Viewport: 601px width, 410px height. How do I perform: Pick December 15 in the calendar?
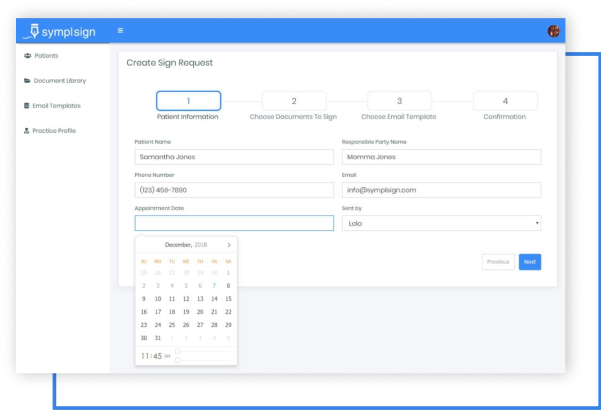(x=229, y=298)
